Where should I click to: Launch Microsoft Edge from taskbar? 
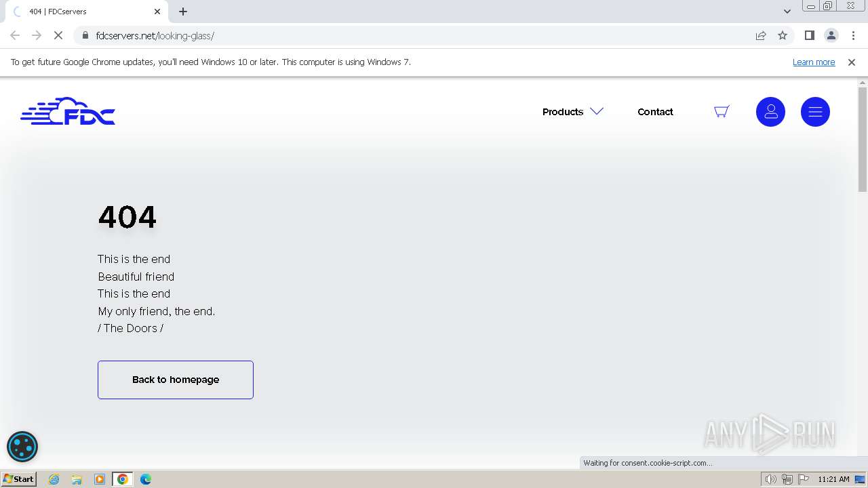[146, 479]
